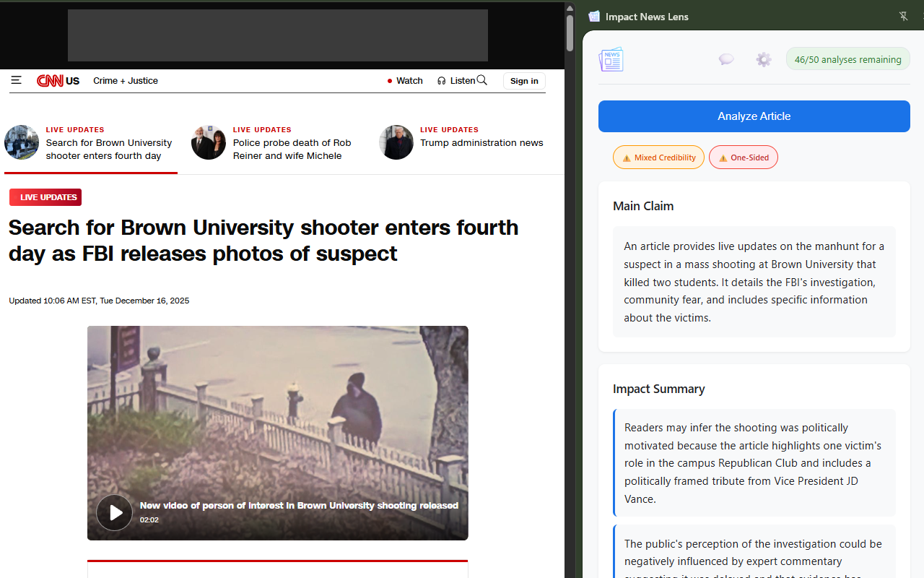Click Sign in button
The width and height of the screenshot is (924, 578).
pos(524,81)
